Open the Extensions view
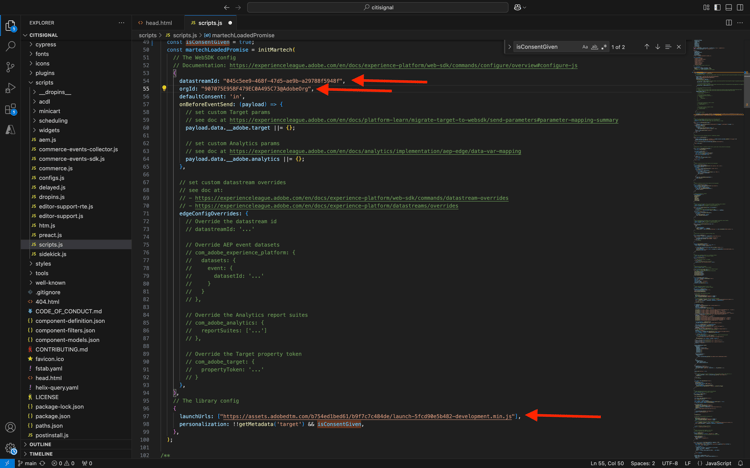This screenshot has height=468, width=750. point(11,109)
